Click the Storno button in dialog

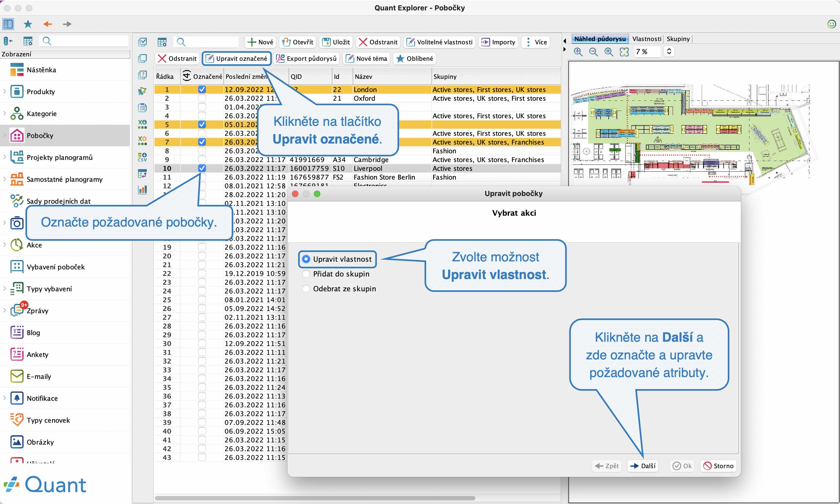[x=718, y=466]
